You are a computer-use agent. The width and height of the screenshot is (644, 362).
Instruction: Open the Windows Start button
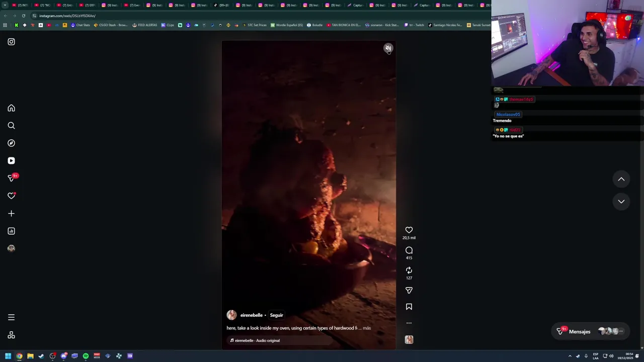8,356
